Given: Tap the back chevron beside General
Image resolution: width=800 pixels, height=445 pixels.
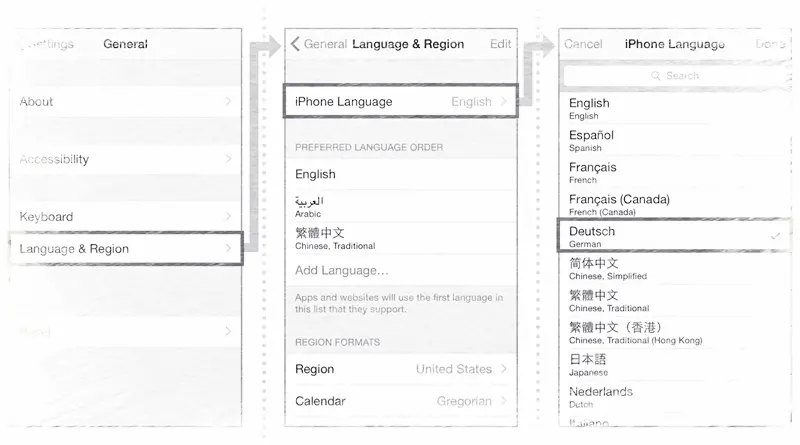Looking at the screenshot, I should click(x=295, y=44).
